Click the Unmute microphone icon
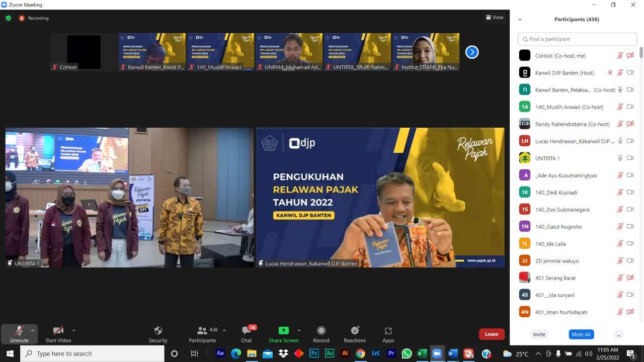 (x=19, y=330)
